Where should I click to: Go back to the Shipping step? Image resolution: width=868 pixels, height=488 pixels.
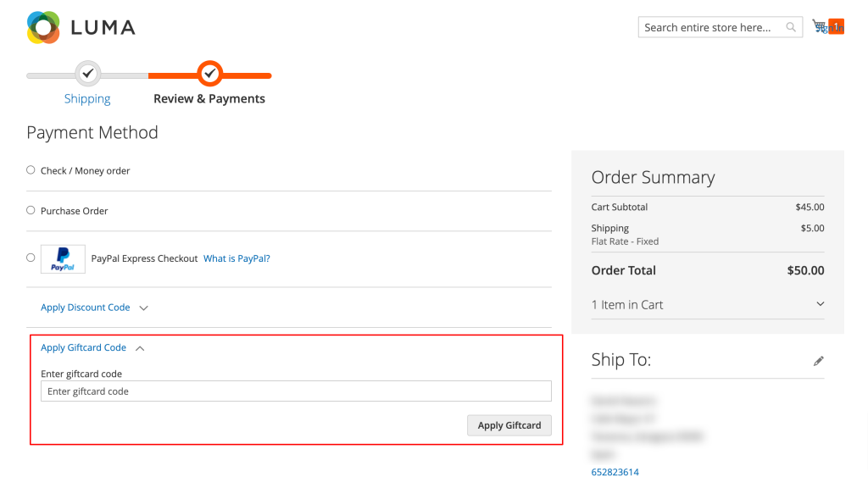87,99
